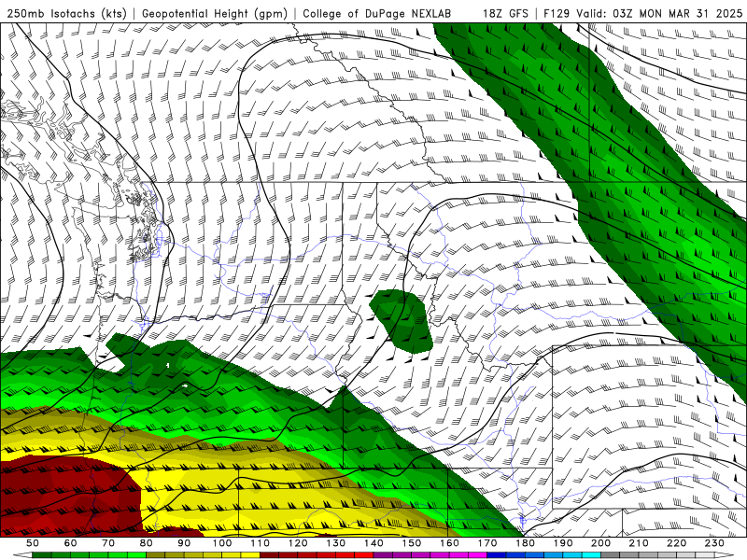The width and height of the screenshot is (747, 560).
Task: Click the dark blue legend swatch below 170
Action: point(497,555)
